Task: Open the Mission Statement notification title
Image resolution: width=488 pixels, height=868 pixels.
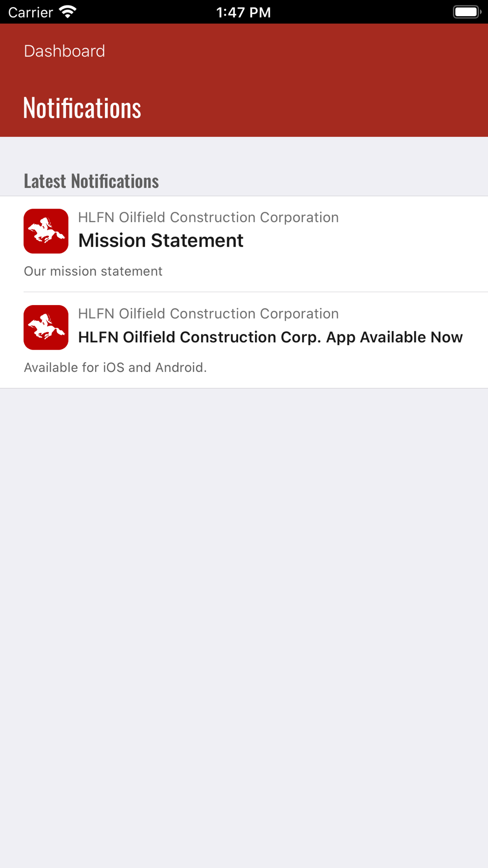Action: coord(161,241)
